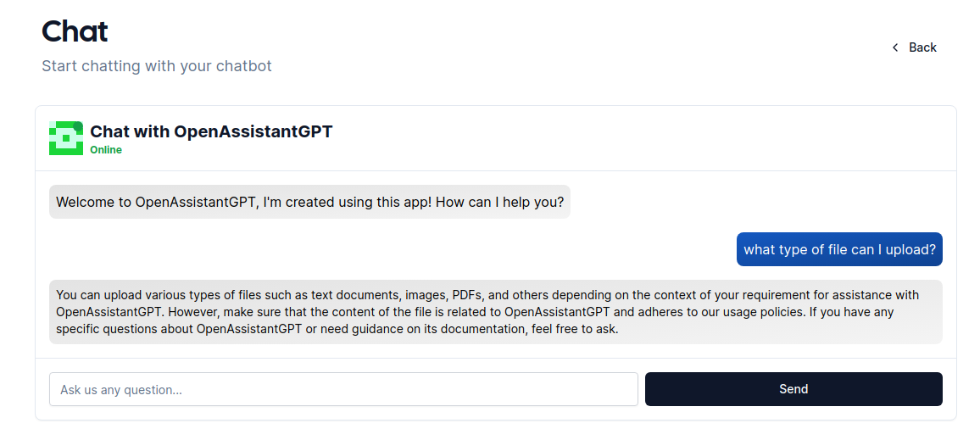Click the large 'Chat' page heading

pyautogui.click(x=75, y=31)
